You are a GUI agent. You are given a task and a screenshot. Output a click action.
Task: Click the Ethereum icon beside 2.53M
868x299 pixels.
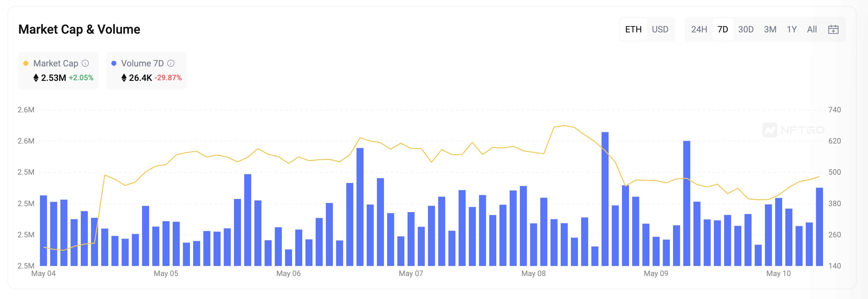tap(36, 78)
